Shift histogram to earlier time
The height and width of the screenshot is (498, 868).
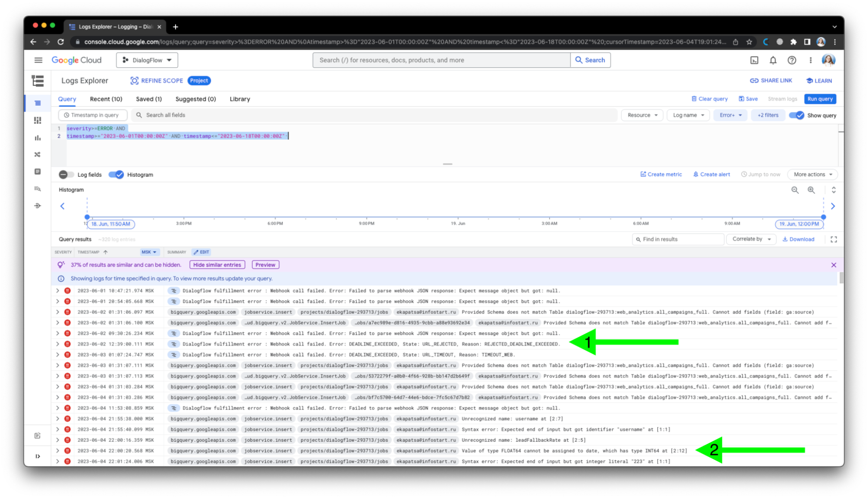point(62,206)
